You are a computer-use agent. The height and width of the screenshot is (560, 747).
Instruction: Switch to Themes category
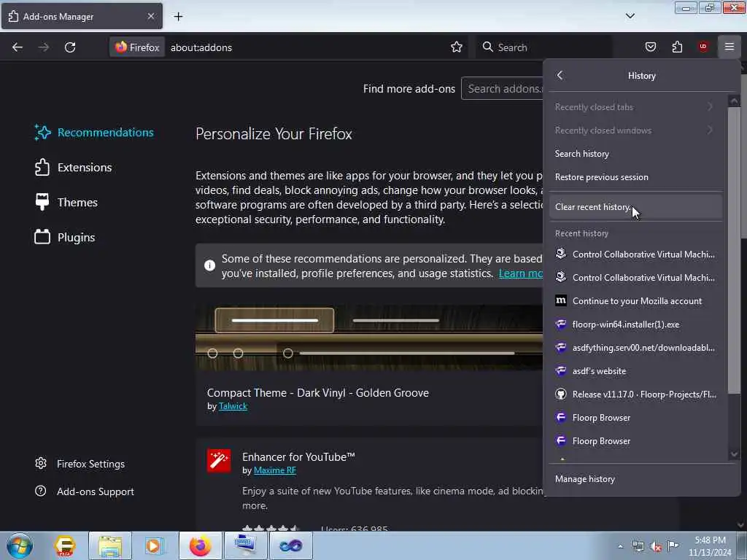point(66,203)
